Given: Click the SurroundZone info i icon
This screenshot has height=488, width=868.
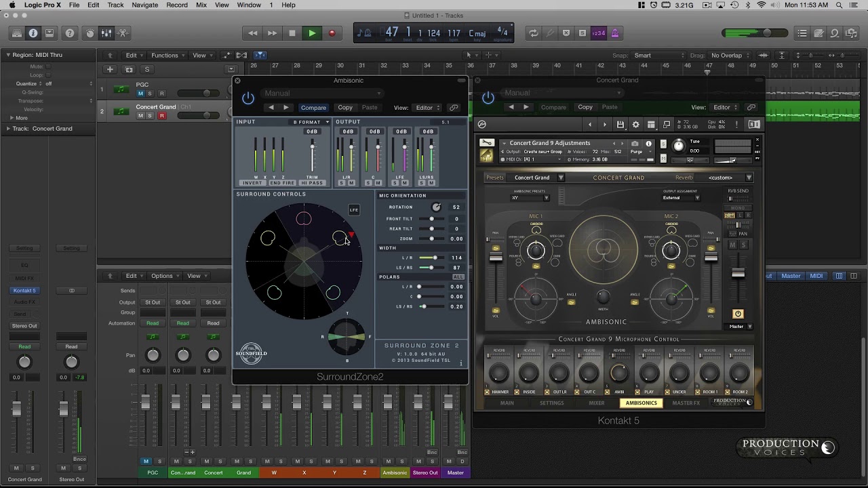Looking at the screenshot, I should 461,363.
